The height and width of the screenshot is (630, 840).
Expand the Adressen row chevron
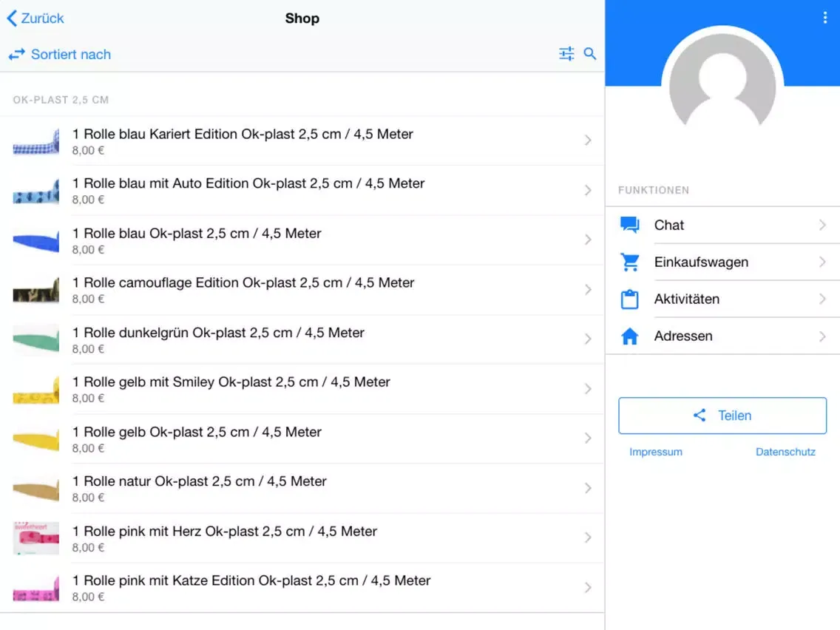(822, 336)
